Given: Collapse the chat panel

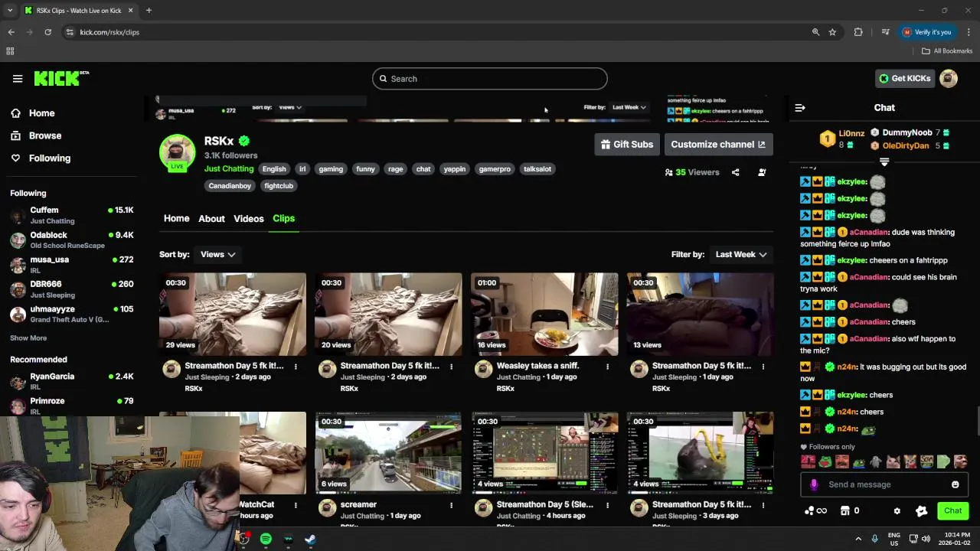Looking at the screenshot, I should pos(800,108).
